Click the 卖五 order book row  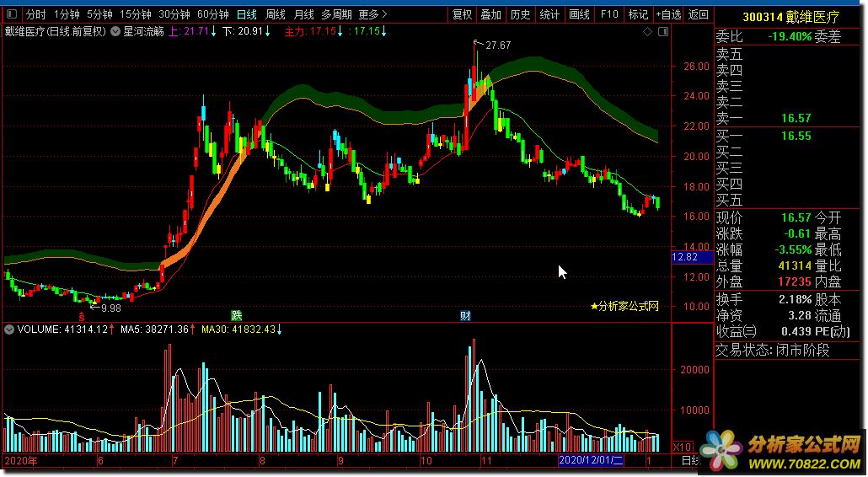pos(788,55)
